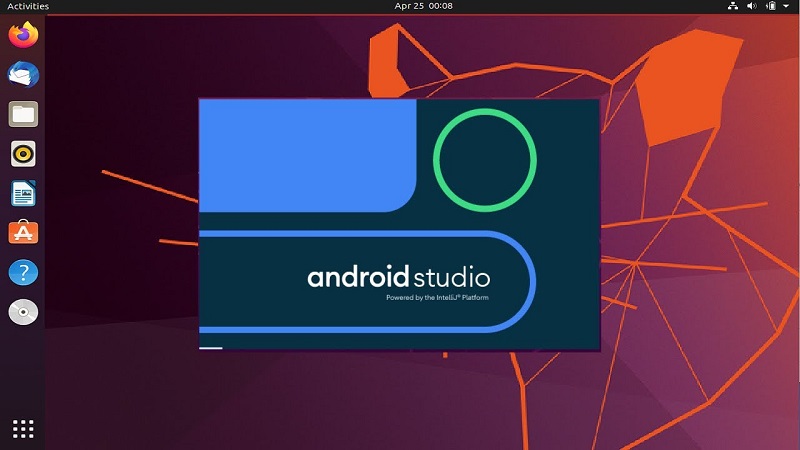Expand the system menu arrow
Screen dimensions: 800x450
pos(786,6)
